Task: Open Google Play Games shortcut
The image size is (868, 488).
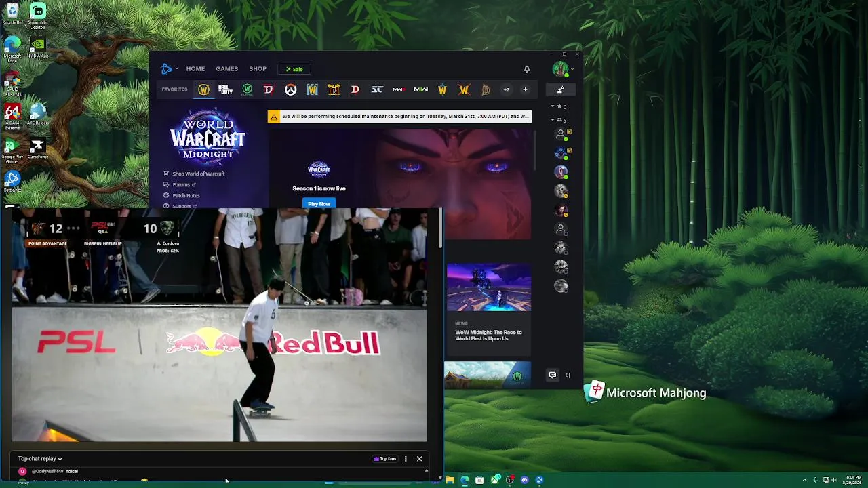Action: (x=12, y=151)
